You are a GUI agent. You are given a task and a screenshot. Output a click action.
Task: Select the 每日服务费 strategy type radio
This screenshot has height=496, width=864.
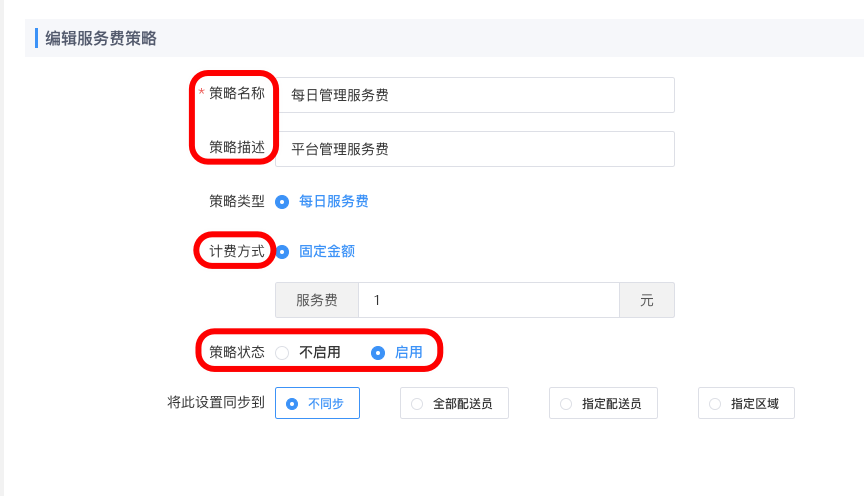tap(282, 201)
